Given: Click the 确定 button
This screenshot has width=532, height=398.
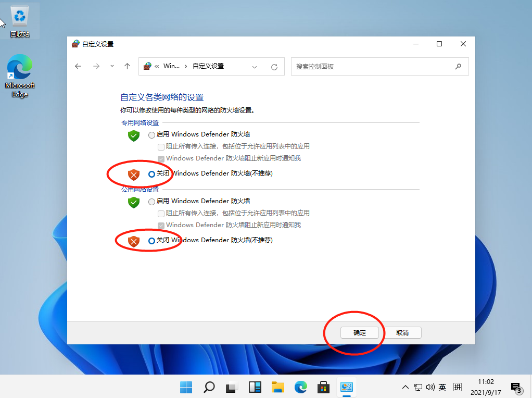Looking at the screenshot, I should coord(360,332).
